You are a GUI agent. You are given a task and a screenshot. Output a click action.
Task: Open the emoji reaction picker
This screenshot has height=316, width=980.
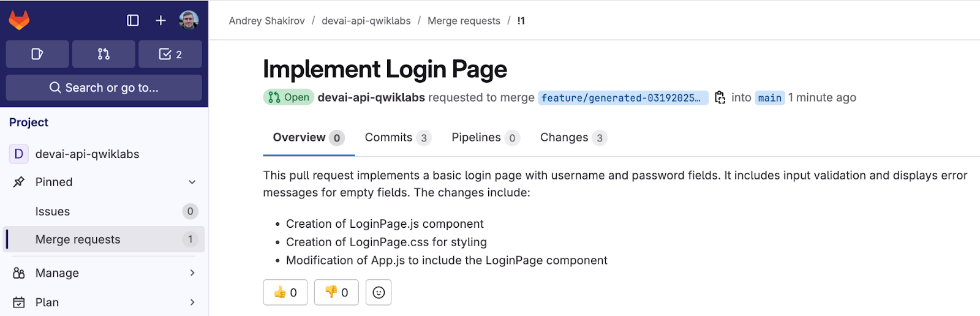(379, 292)
